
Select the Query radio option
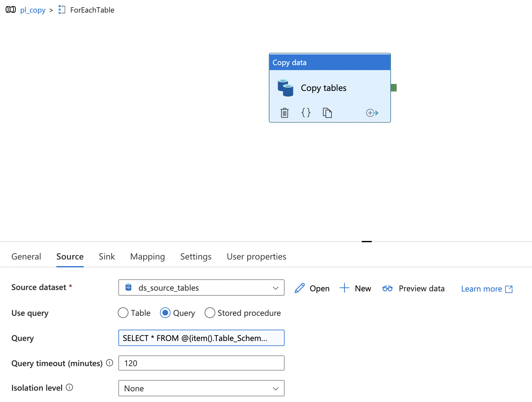(x=165, y=313)
